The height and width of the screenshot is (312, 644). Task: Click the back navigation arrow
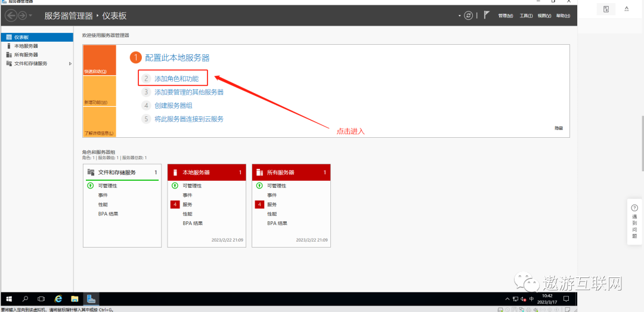click(x=11, y=16)
